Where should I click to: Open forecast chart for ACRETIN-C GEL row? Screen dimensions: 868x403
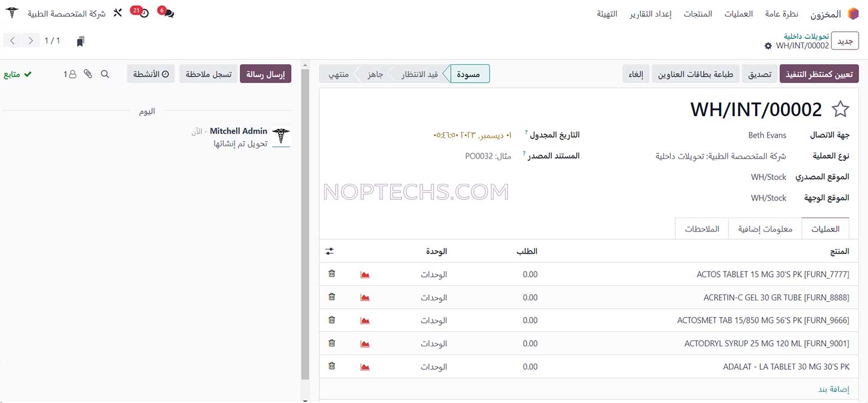[365, 298]
